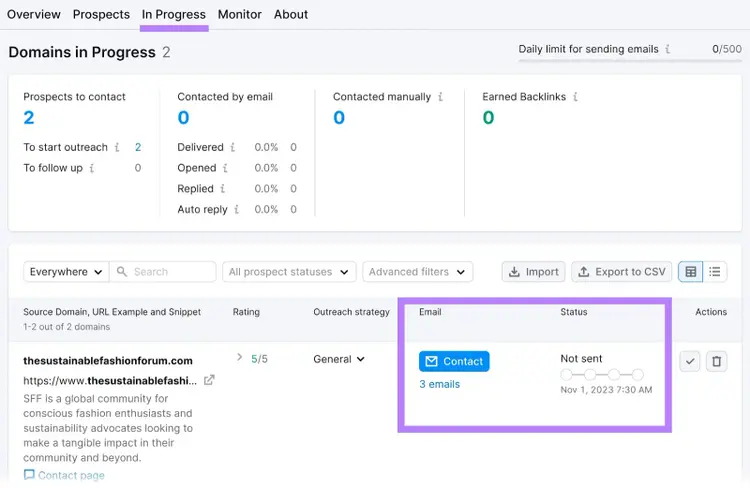Change General outreach strategy dropdown
Screen dimensions: 750x488
339,359
